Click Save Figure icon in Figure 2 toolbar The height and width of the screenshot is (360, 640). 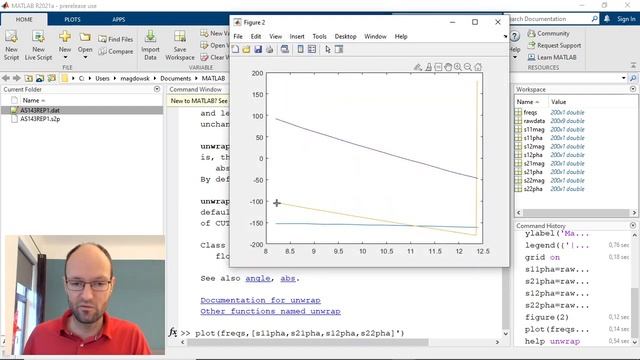tap(258, 49)
